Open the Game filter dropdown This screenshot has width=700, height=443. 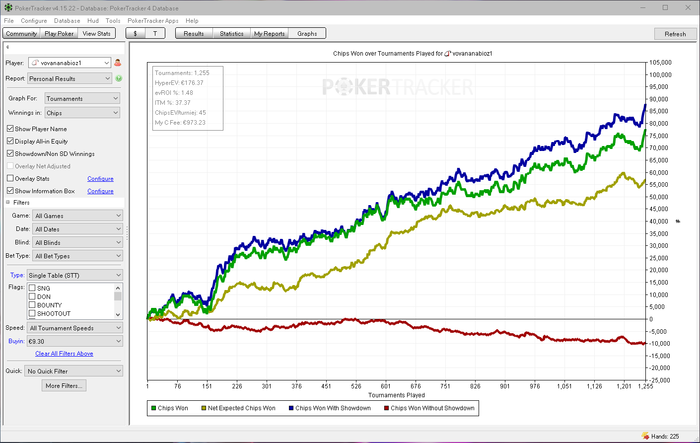click(x=77, y=216)
